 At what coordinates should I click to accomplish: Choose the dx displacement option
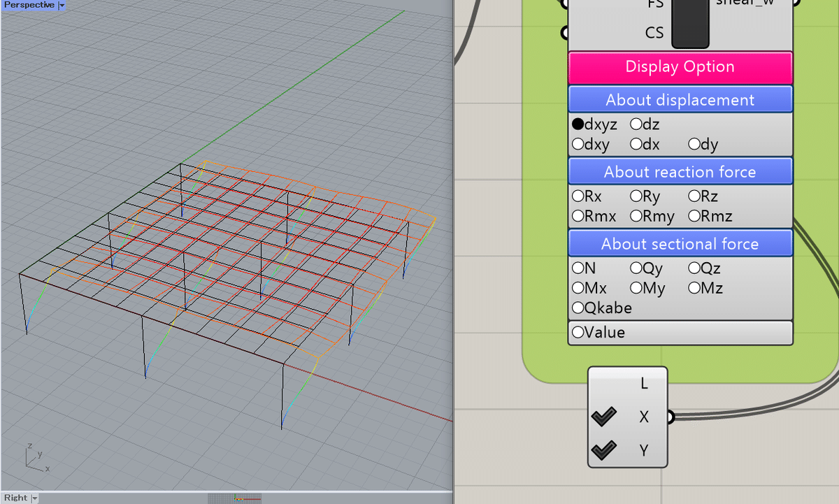pyautogui.click(x=636, y=145)
